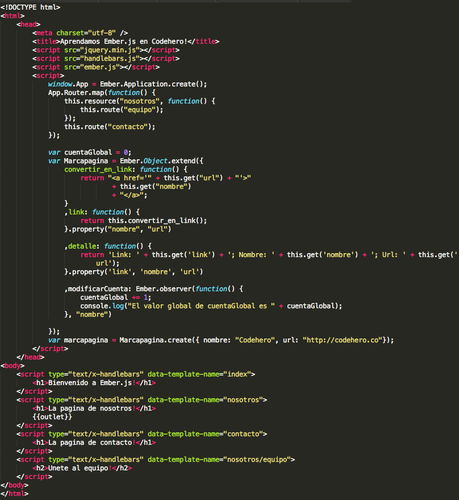Click 'La pagina de nosotros!' heading
459x500 pixels.
(92, 408)
